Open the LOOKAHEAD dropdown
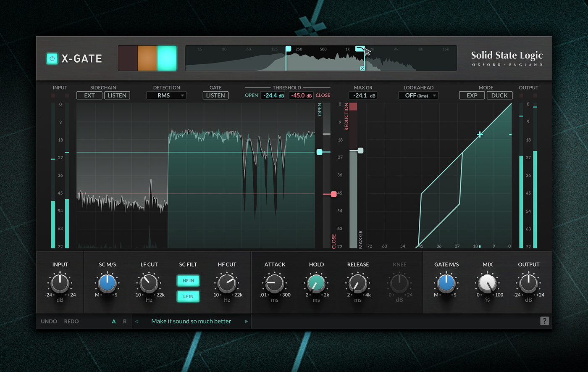 click(x=418, y=95)
